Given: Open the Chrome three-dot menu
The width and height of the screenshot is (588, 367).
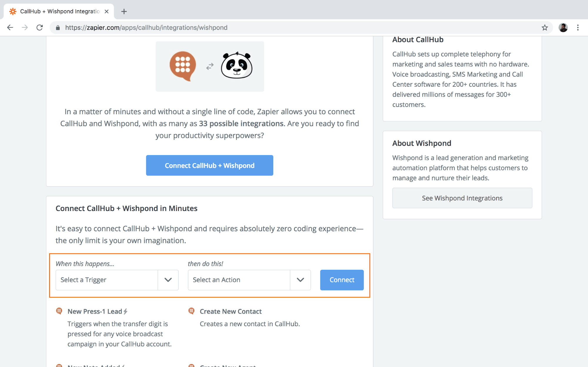Looking at the screenshot, I should point(578,28).
